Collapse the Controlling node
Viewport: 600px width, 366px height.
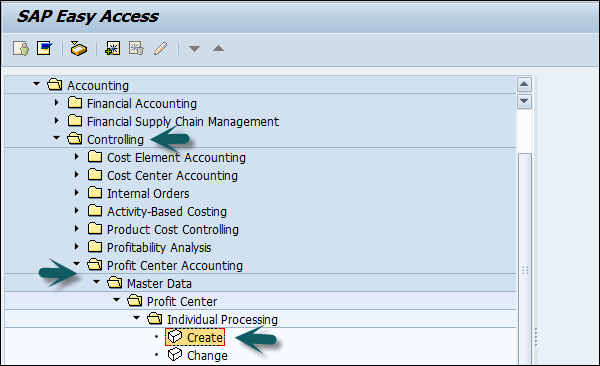[x=56, y=137]
